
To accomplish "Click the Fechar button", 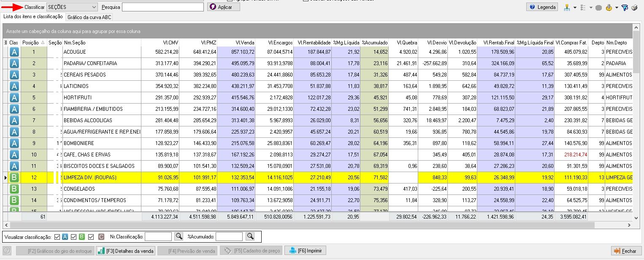I will 626,251.
